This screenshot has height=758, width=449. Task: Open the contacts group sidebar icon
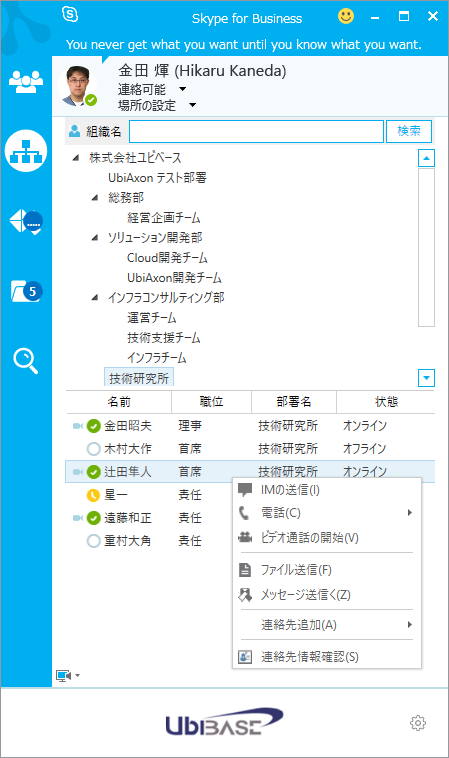26,82
